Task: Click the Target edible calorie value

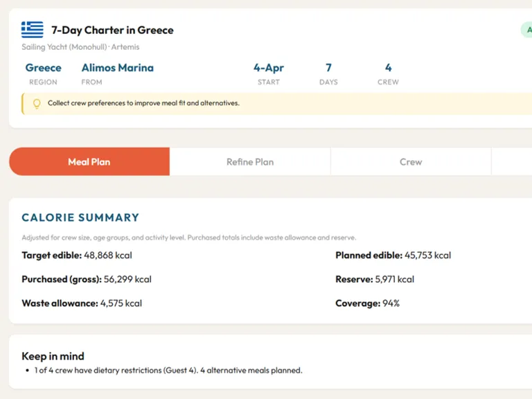Action: [x=107, y=256]
